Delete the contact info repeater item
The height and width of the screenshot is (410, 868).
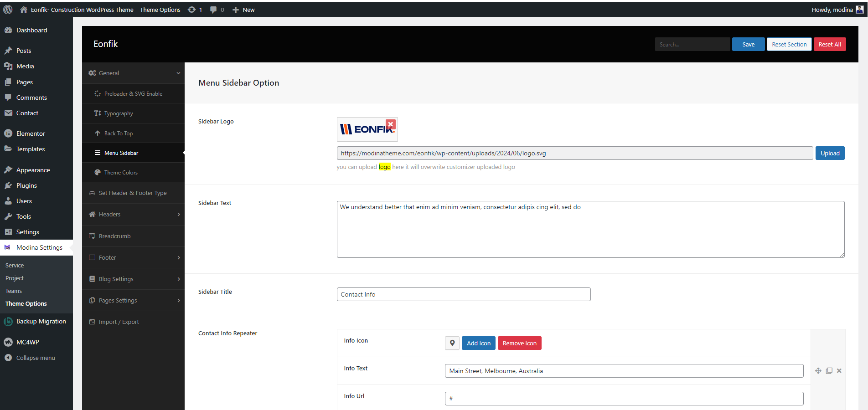[839, 371]
